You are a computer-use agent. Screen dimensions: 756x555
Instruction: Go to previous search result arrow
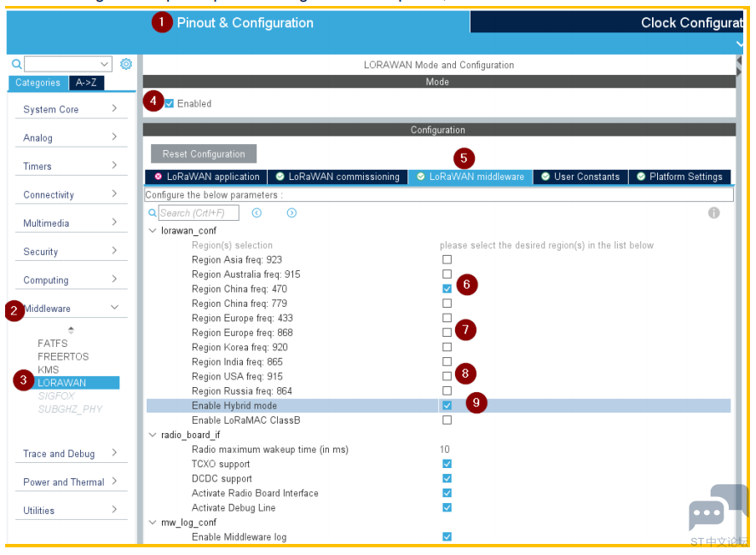coord(257,213)
